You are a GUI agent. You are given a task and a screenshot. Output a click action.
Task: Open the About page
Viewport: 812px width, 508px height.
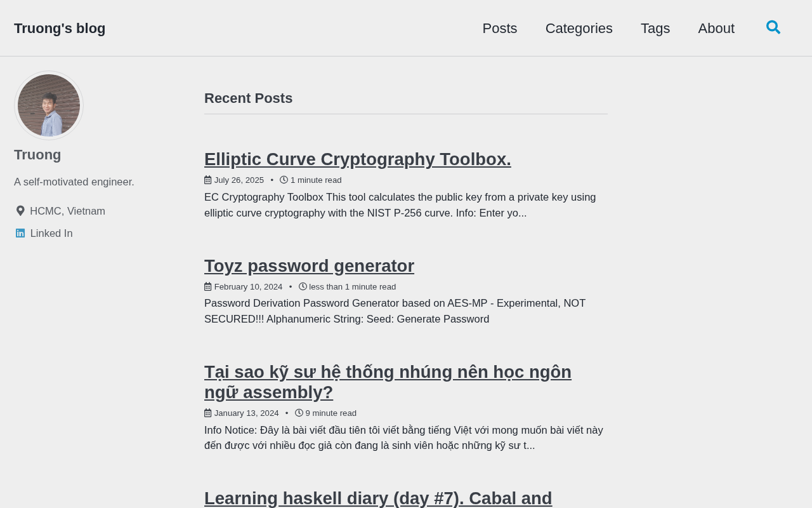(716, 28)
